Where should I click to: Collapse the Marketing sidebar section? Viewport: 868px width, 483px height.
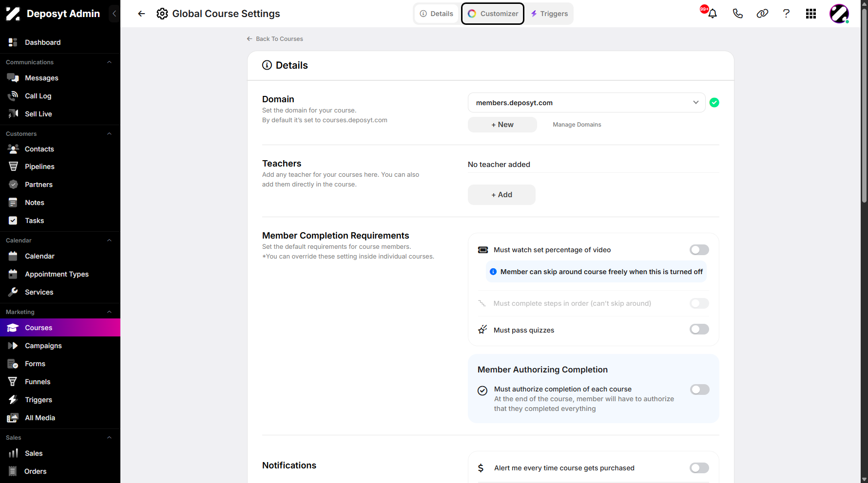click(109, 312)
